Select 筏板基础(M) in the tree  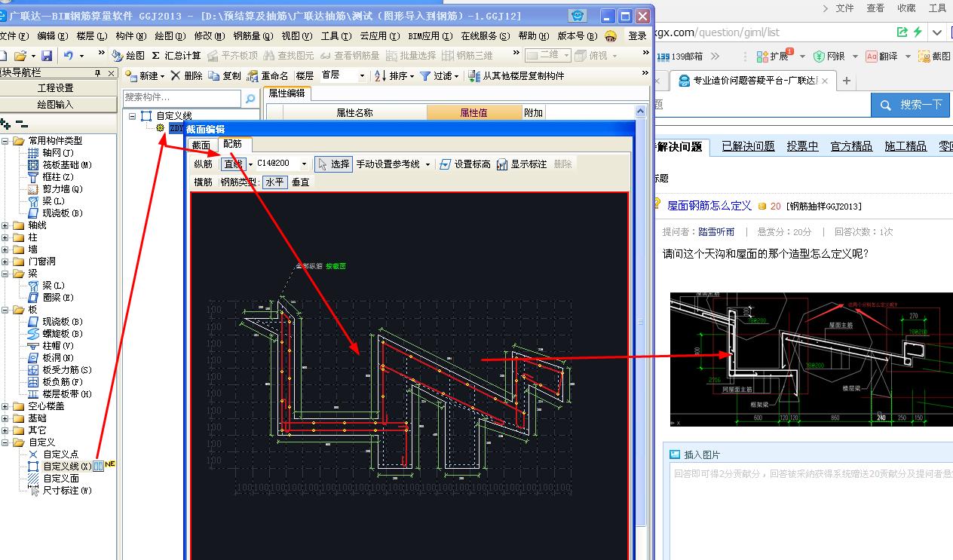tap(67, 165)
